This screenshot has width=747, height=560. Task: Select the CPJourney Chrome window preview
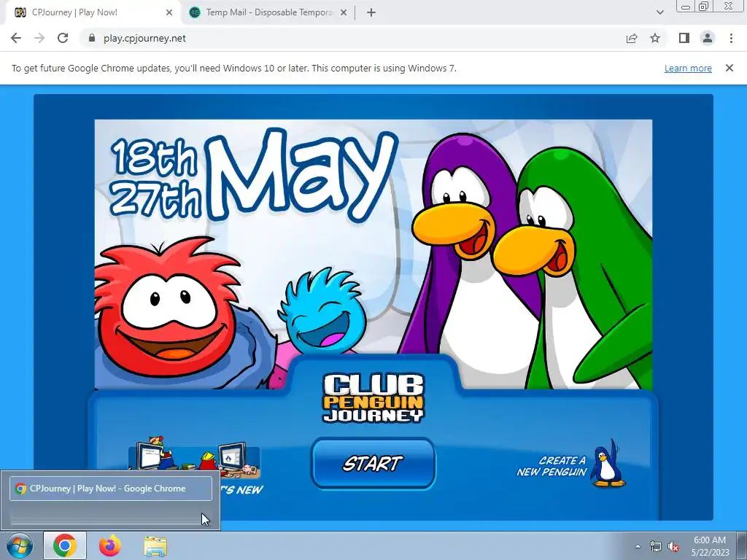[x=111, y=489]
